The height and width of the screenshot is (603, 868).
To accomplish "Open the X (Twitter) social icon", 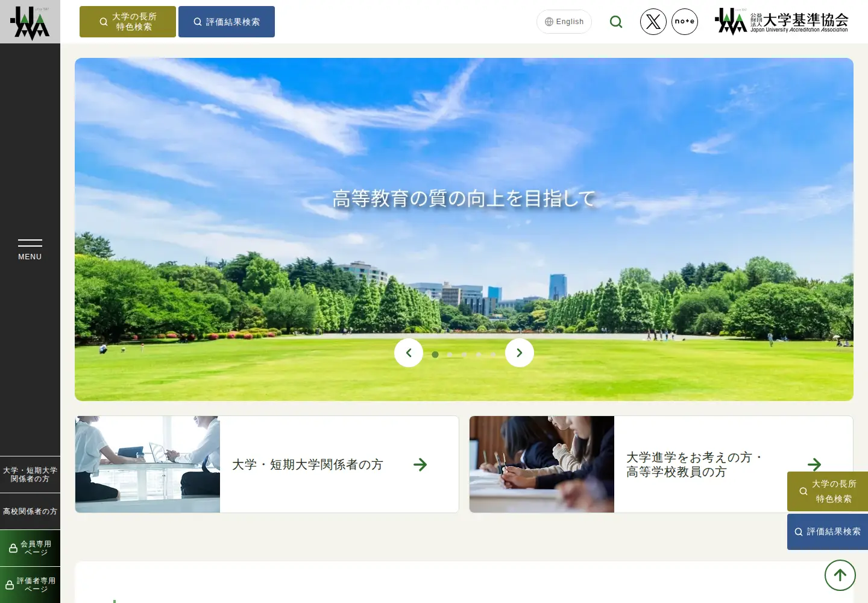I will click(653, 22).
